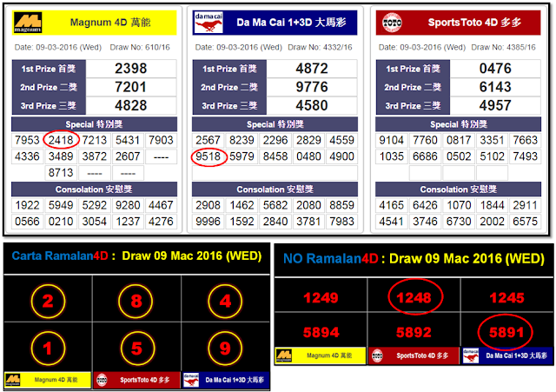The image size is (556, 392).
Task: Click the SportsToto Draw No: 4385/16 text
Action: click(504, 48)
